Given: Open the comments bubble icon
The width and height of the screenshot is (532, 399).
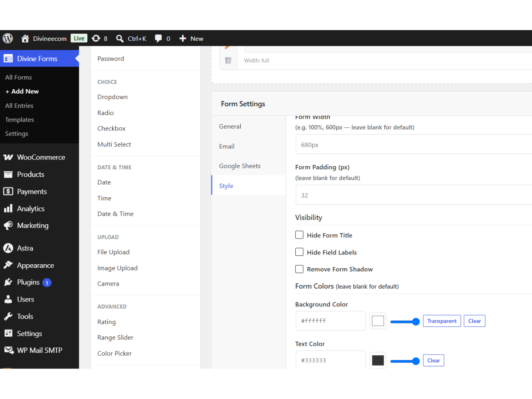Looking at the screenshot, I should coord(158,39).
